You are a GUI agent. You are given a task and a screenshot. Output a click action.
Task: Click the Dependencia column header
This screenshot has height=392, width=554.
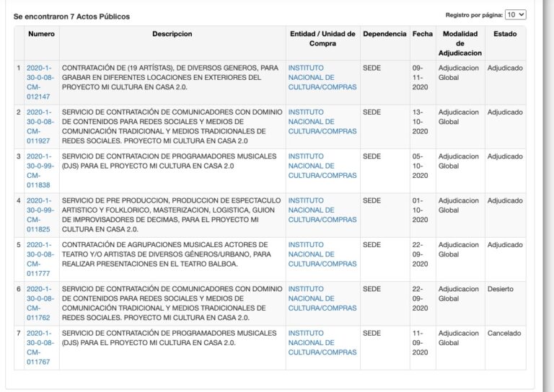(x=384, y=34)
